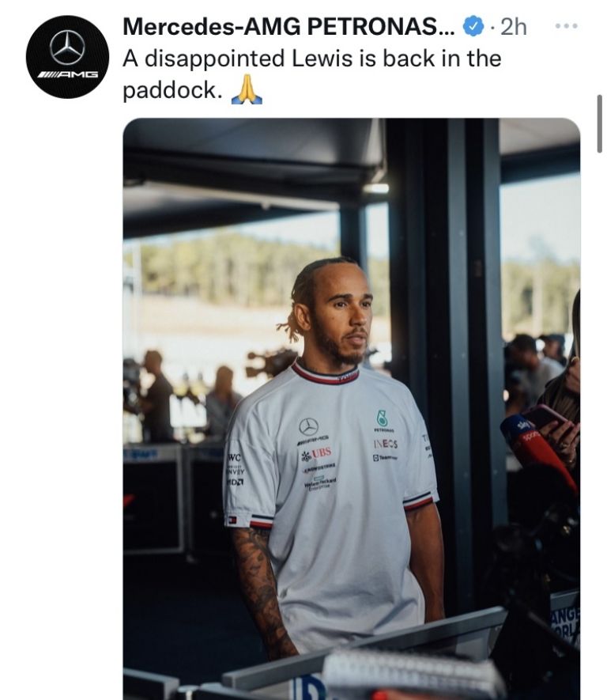Click the Tommy Hilfiger flag on sleeve

click(232, 520)
